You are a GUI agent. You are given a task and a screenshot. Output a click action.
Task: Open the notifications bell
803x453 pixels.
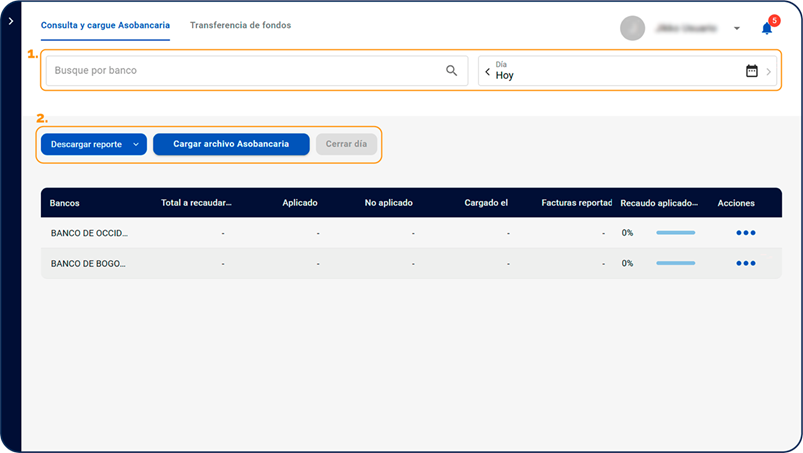(767, 28)
